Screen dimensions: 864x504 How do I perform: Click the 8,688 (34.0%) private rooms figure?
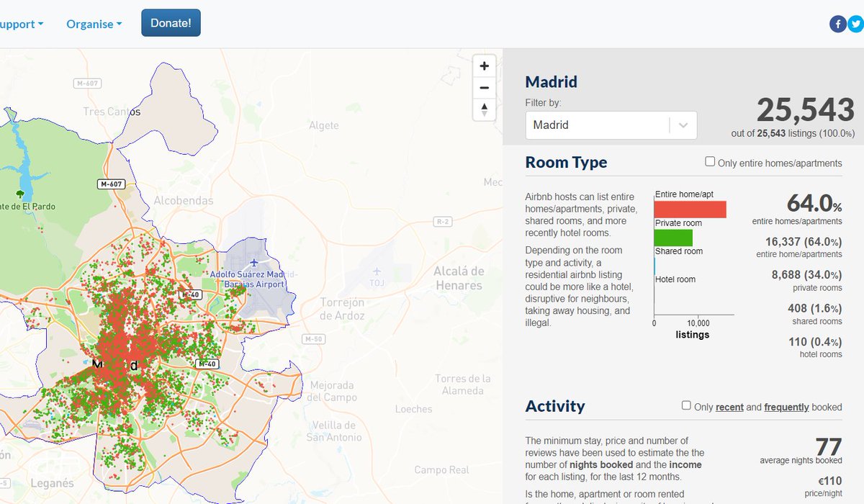coord(806,275)
